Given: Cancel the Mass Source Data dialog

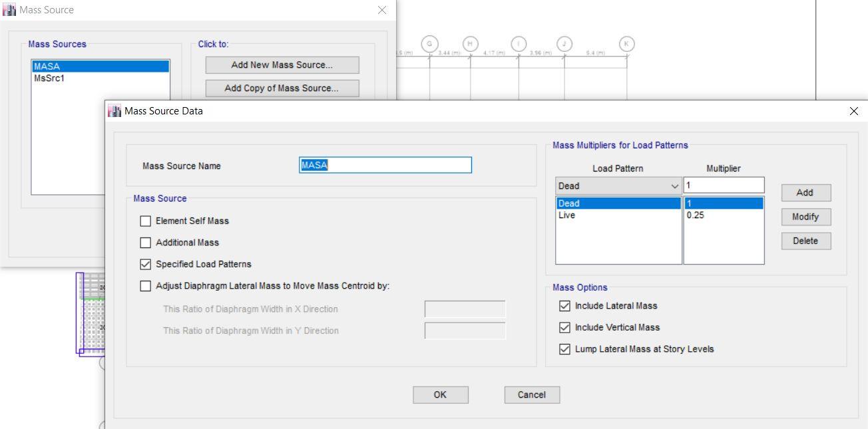Looking at the screenshot, I should (x=531, y=394).
